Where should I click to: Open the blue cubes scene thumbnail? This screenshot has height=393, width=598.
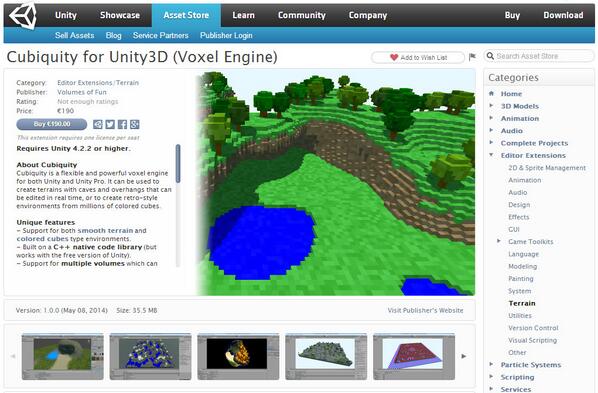pos(150,356)
